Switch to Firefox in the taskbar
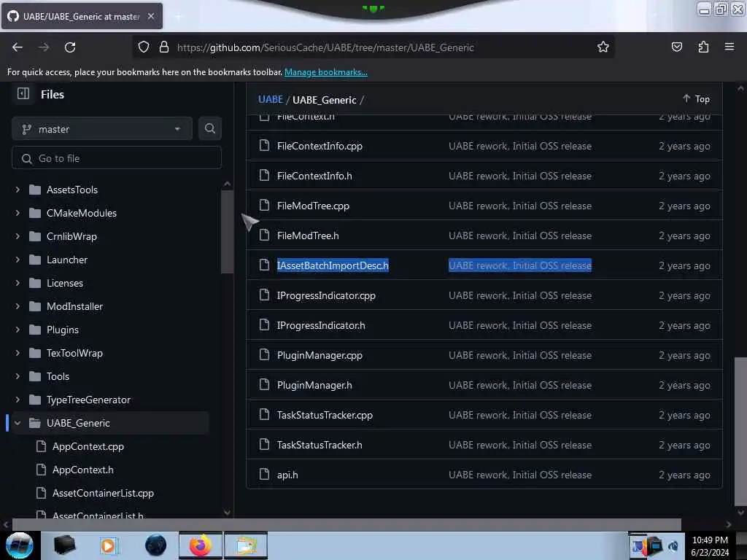The width and height of the screenshot is (747, 560). [201, 545]
